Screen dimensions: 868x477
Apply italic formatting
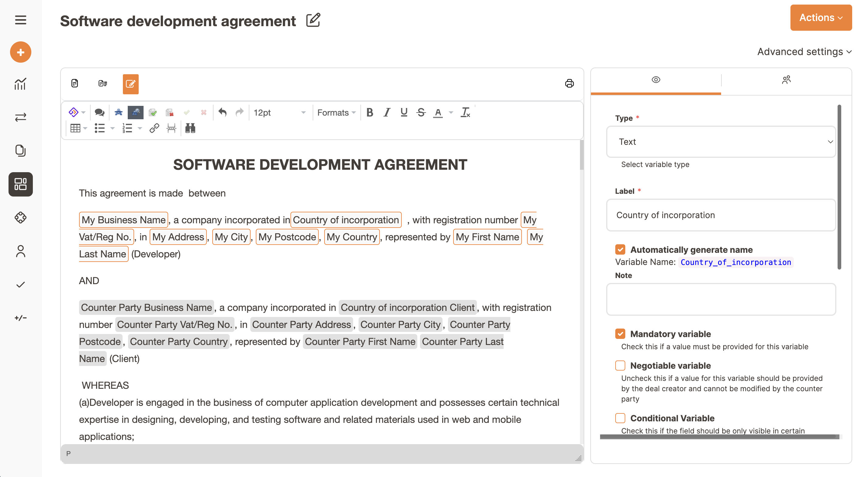click(387, 112)
